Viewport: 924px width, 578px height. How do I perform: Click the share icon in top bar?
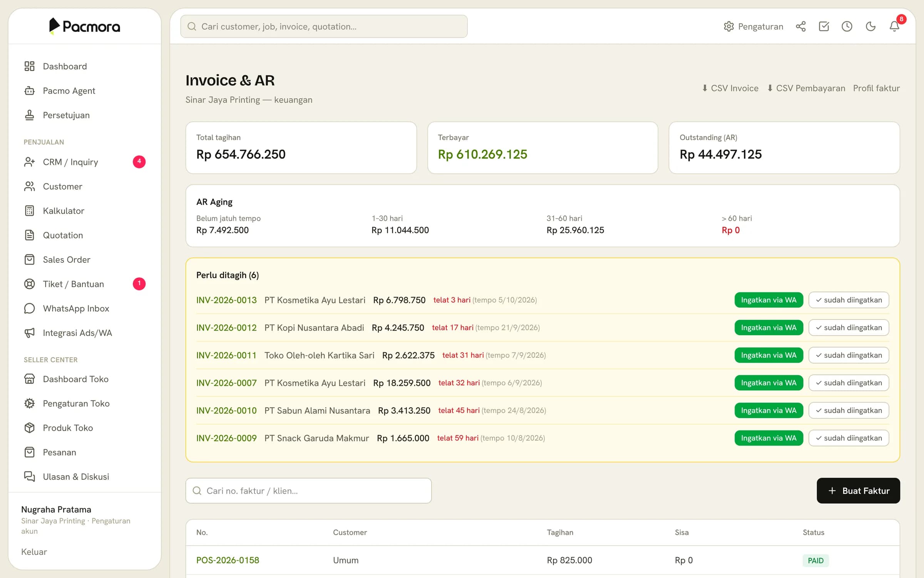click(801, 27)
